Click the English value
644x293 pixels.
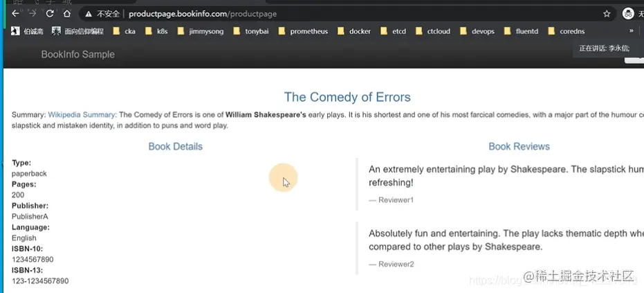(24, 238)
